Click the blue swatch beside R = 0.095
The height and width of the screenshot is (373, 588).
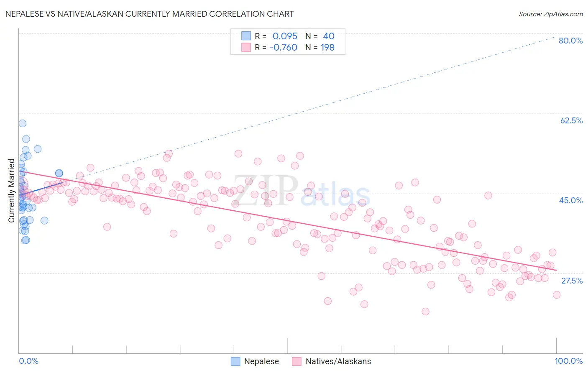click(x=246, y=36)
